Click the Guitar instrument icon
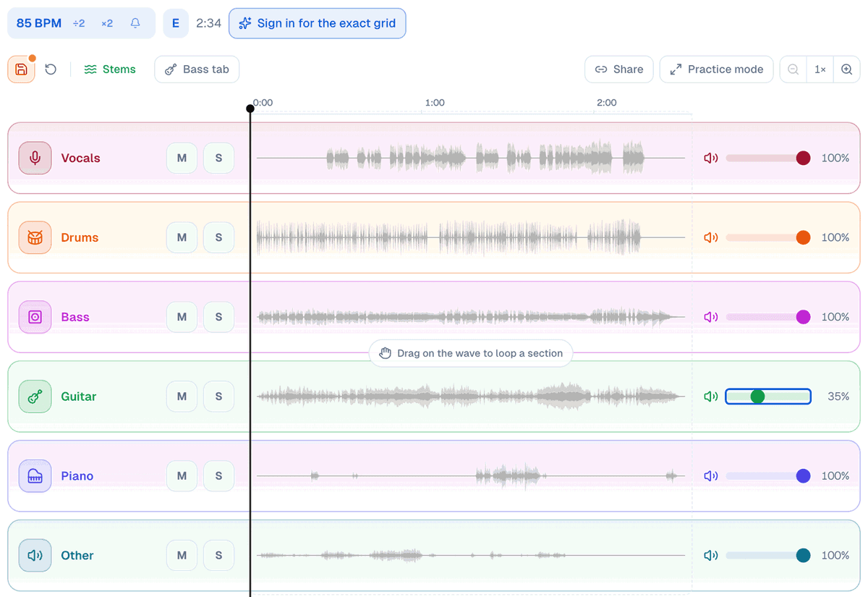Viewport: 868px width, 597px height. (x=35, y=397)
